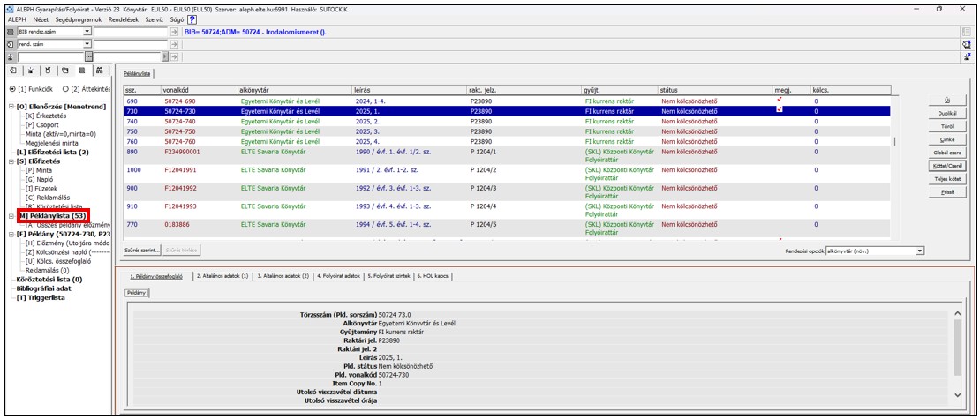
Task: Select the [2] Áttekintés radio button
Action: [x=65, y=89]
